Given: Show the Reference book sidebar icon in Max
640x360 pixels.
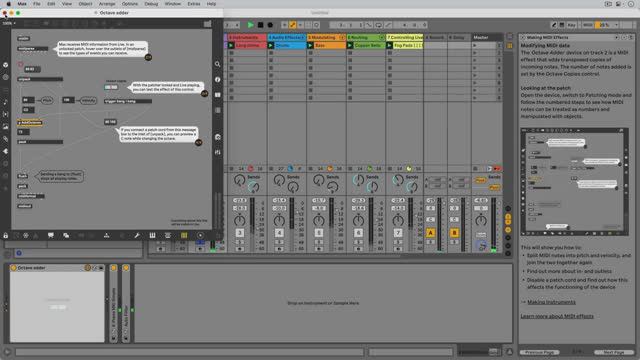Looking at the screenshot, I should click(x=218, y=95).
